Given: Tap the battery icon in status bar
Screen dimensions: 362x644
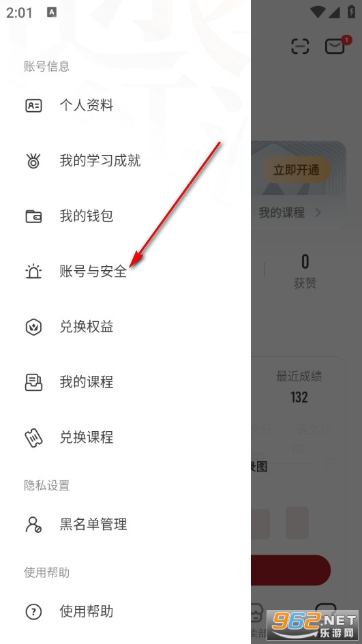Looking at the screenshot, I should click(351, 12).
